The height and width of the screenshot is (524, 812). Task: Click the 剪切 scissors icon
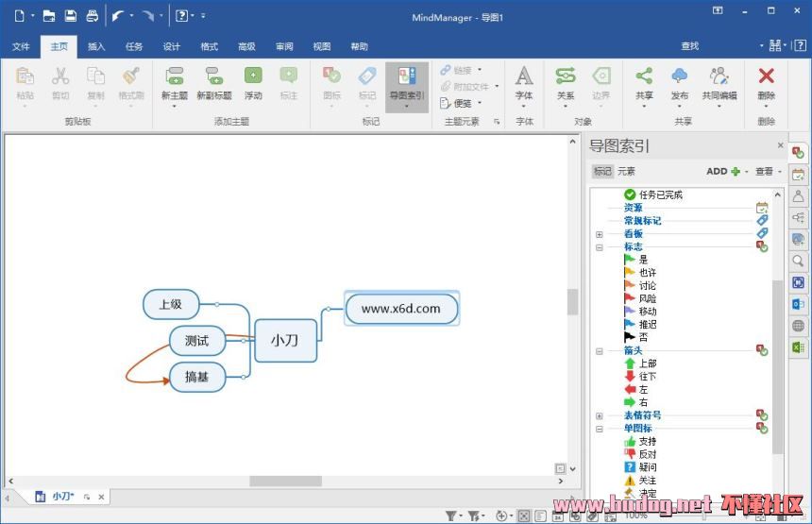(60, 77)
